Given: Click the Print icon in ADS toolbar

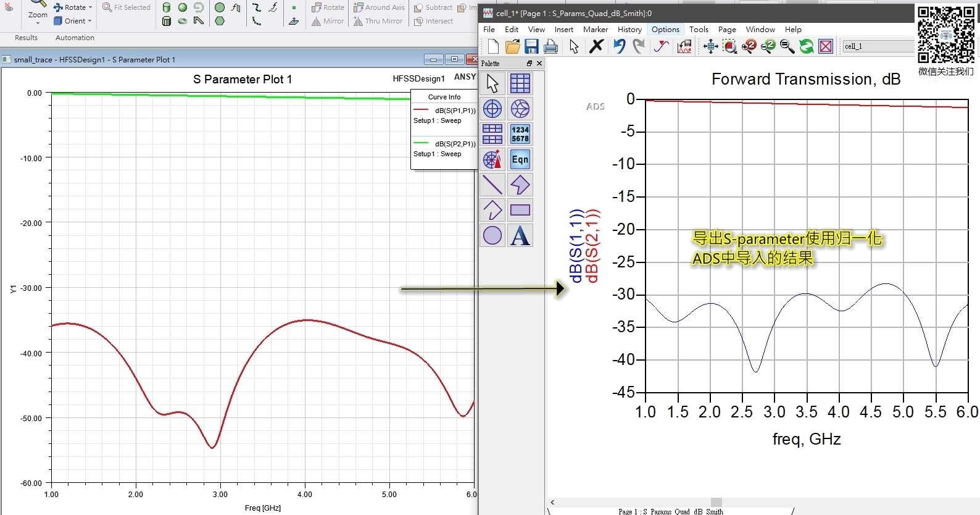Looking at the screenshot, I should pos(550,46).
